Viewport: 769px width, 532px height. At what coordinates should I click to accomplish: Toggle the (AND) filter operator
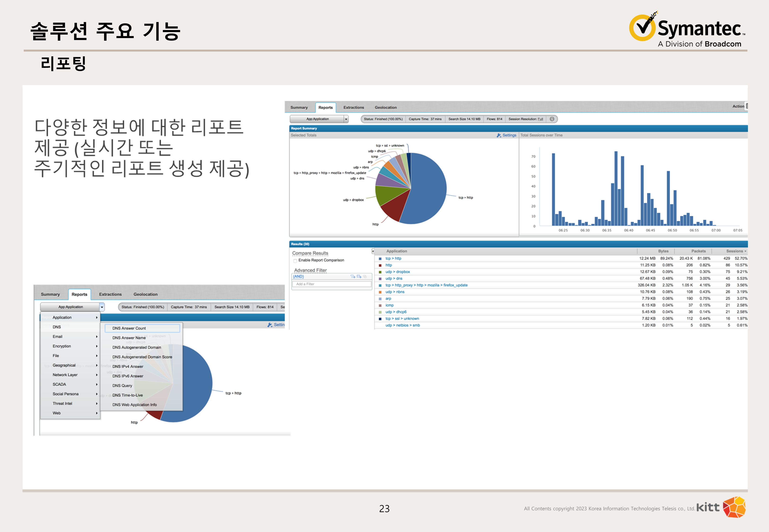point(298,276)
